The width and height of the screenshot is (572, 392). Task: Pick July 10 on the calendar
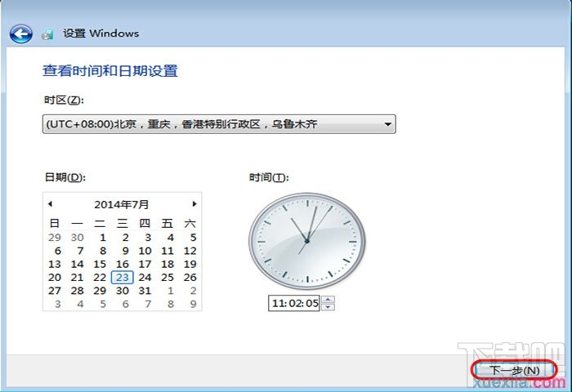coord(145,251)
